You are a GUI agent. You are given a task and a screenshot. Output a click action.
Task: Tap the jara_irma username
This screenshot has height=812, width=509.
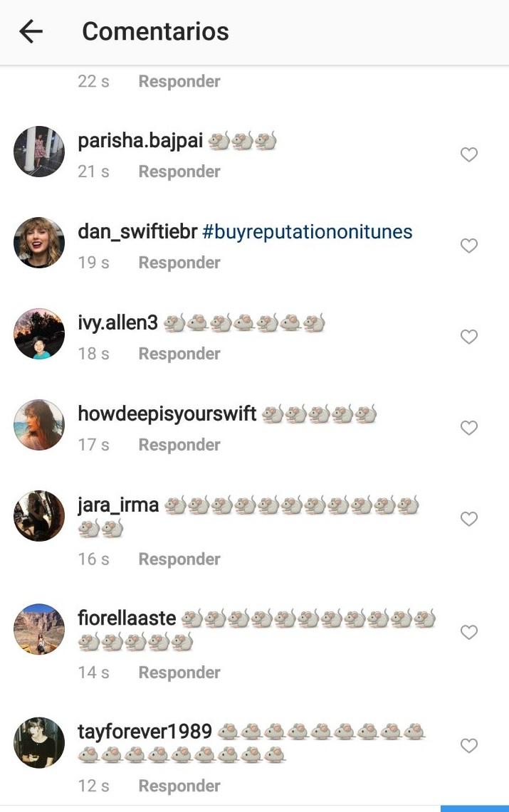[118, 505]
